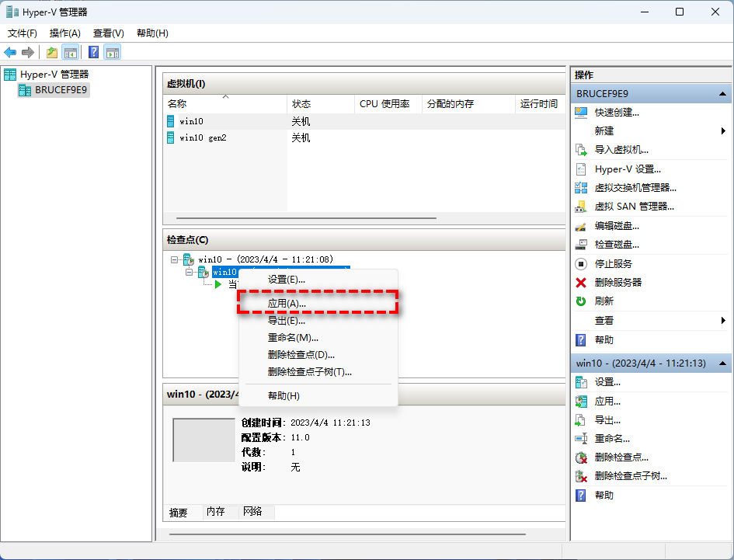Click the 虚拟交换机管理器 icon

click(581, 188)
